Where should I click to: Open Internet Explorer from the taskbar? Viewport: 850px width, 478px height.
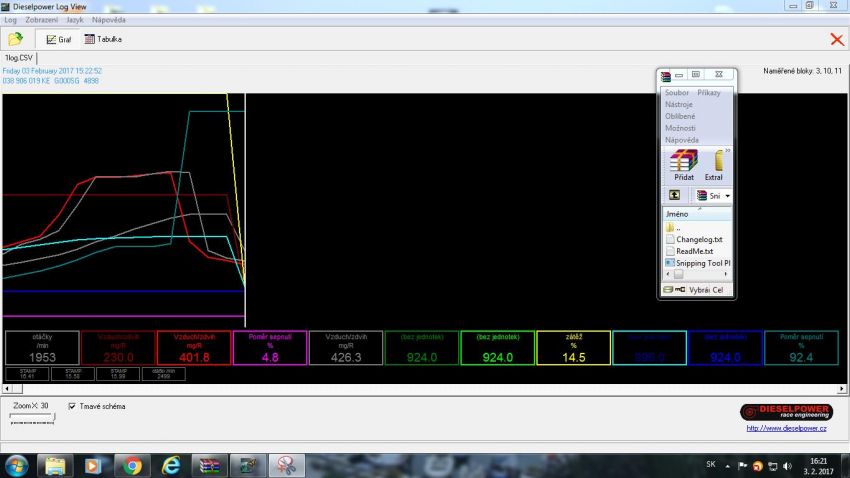coord(171,466)
